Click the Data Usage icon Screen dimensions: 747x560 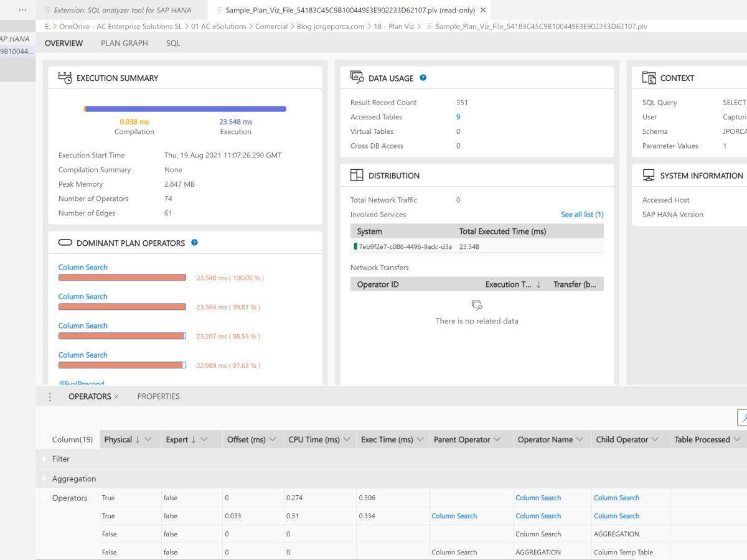[x=355, y=78]
